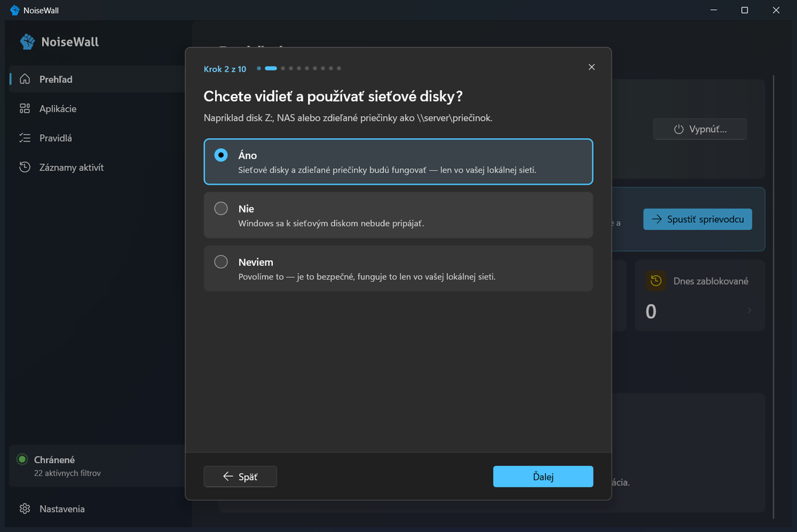The width and height of the screenshot is (797, 532).
Task: Click the highlighted step progress indicator
Action: point(271,68)
